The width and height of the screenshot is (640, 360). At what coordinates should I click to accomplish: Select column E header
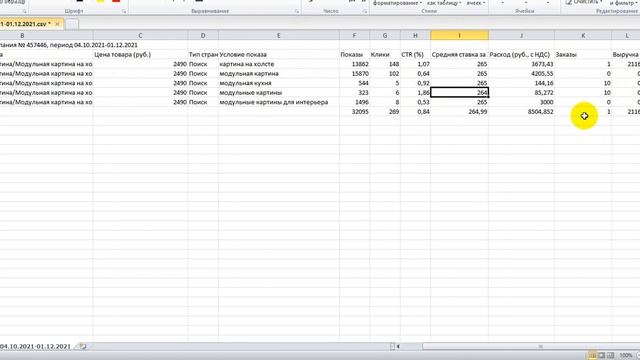(x=279, y=36)
